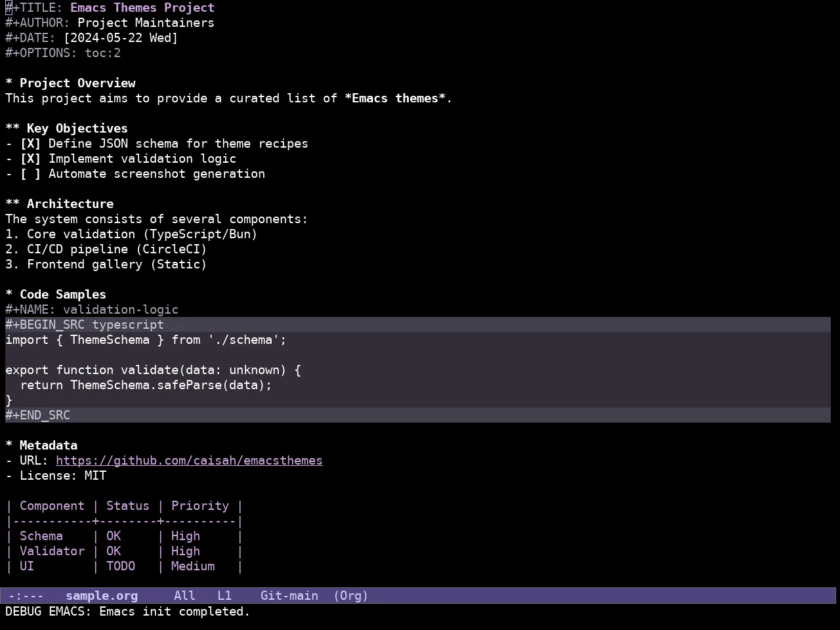The height and width of the screenshot is (630, 840).
Task: Click the date stamp '[2024-05-22 Wed]'
Action: [x=121, y=38]
